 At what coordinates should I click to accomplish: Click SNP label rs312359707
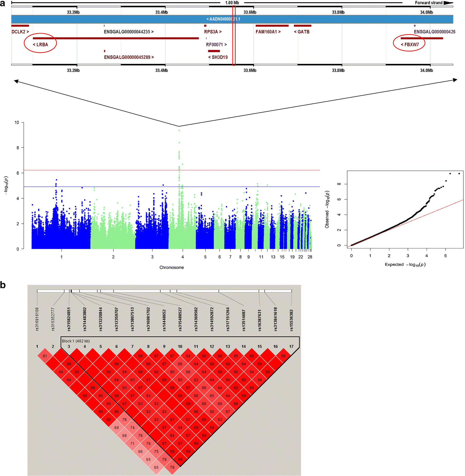(116, 319)
